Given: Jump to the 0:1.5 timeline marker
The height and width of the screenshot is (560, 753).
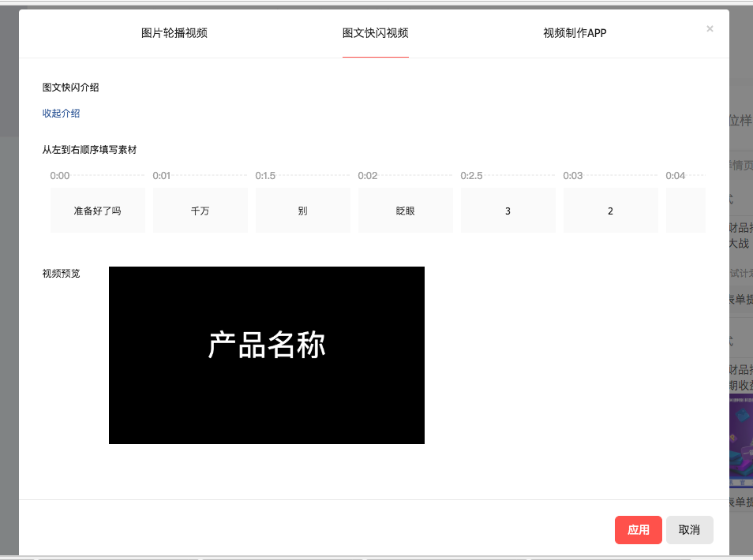Looking at the screenshot, I should point(265,176).
